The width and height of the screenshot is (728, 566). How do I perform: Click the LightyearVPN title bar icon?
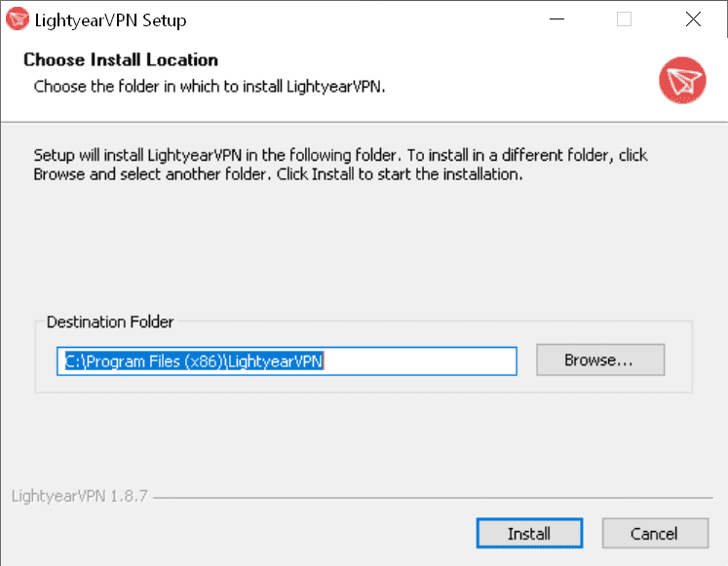click(x=18, y=19)
